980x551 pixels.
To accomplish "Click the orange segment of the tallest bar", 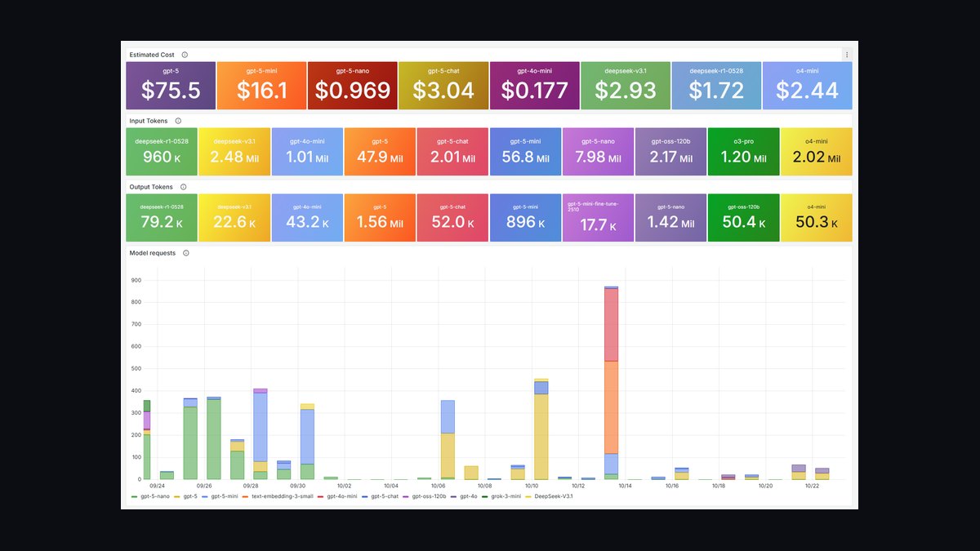I will tap(611, 407).
